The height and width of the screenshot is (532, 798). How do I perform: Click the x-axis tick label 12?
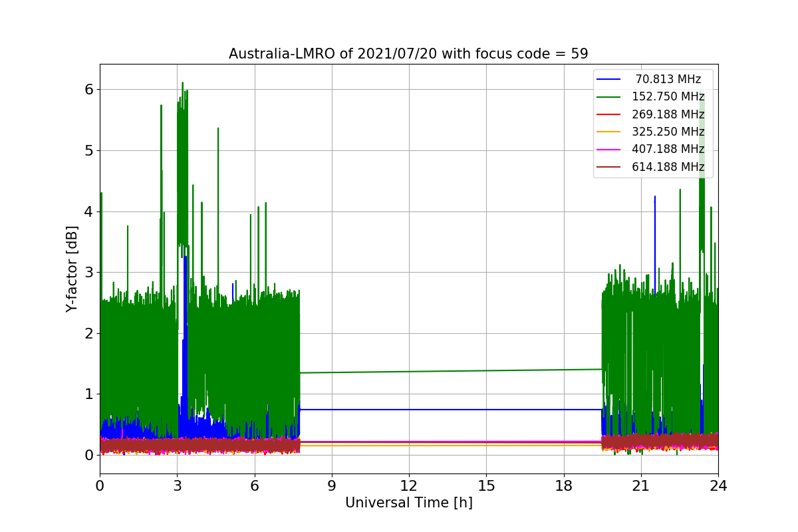(x=409, y=485)
